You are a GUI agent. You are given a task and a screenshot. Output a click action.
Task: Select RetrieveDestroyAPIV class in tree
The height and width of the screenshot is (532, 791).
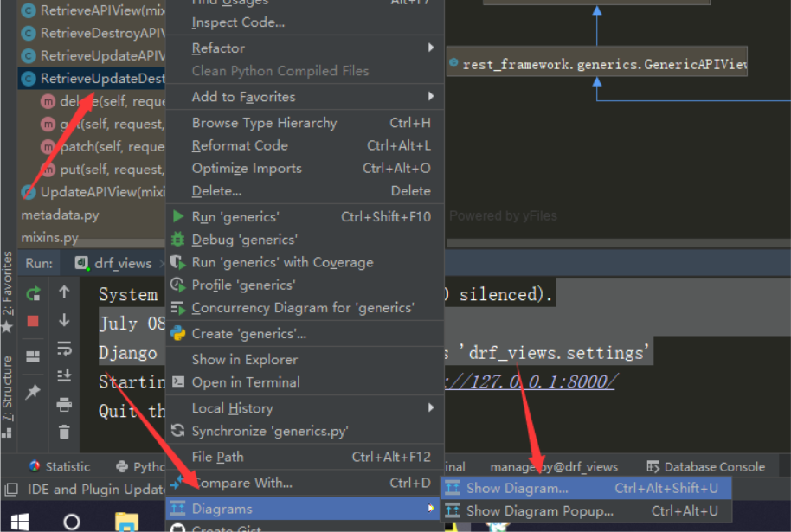pyautogui.click(x=92, y=33)
